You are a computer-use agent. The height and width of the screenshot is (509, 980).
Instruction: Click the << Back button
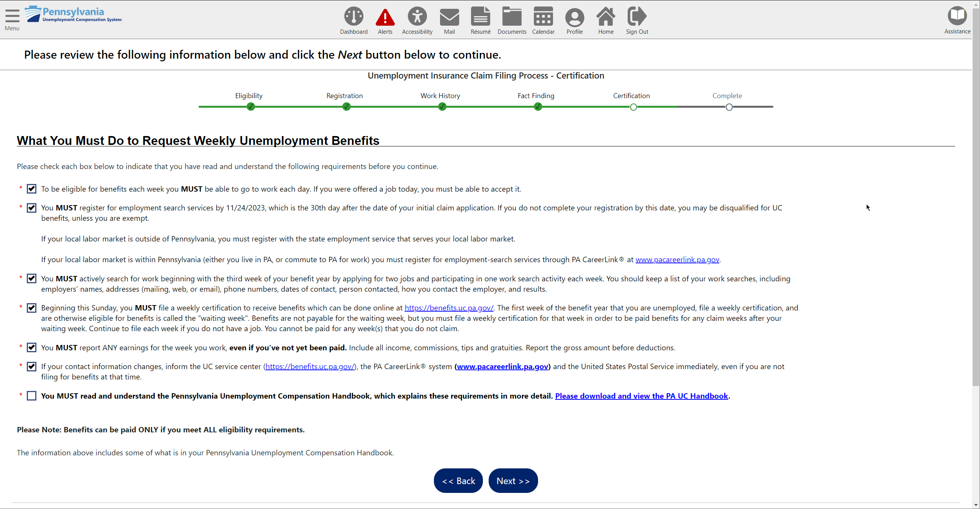[x=458, y=481]
